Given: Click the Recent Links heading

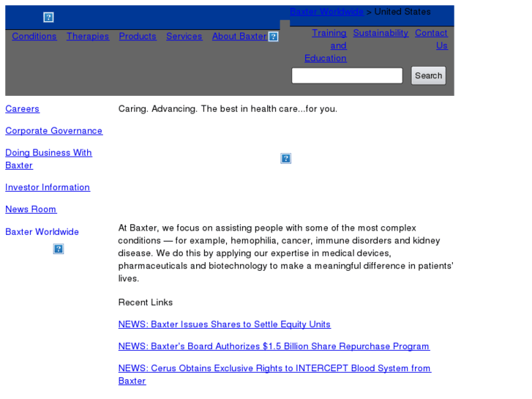Looking at the screenshot, I should click(x=146, y=302).
